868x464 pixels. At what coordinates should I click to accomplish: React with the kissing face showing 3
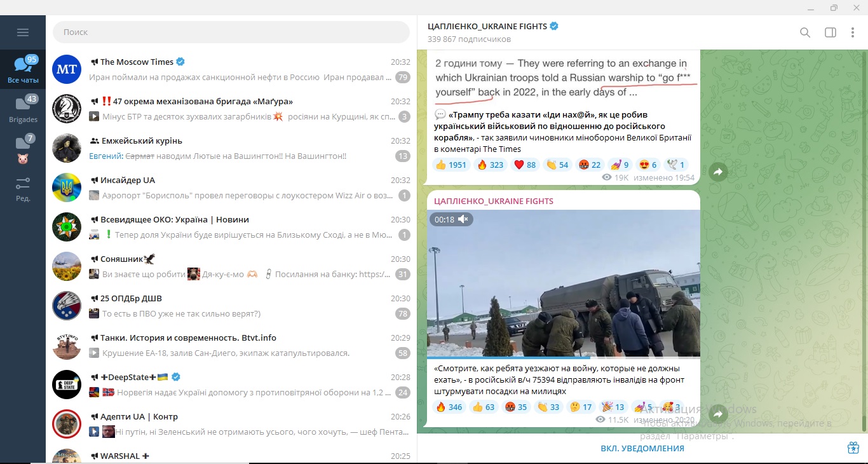pyautogui.click(x=672, y=407)
